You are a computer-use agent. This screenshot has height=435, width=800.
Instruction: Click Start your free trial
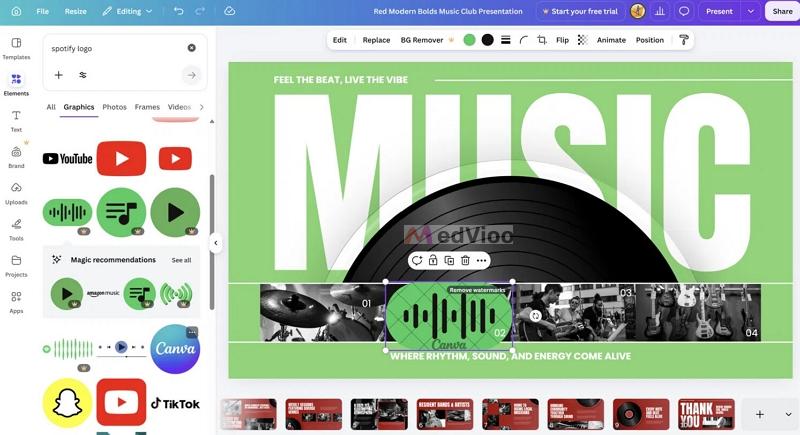[580, 11]
